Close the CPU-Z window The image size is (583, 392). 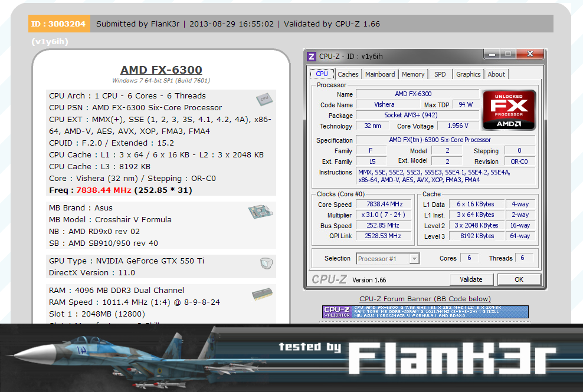[530, 54]
